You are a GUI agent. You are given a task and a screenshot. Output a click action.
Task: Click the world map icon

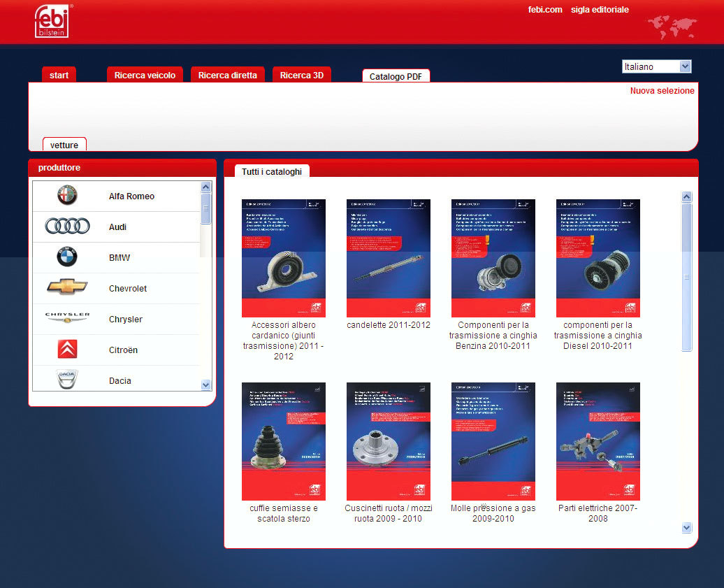(672, 27)
